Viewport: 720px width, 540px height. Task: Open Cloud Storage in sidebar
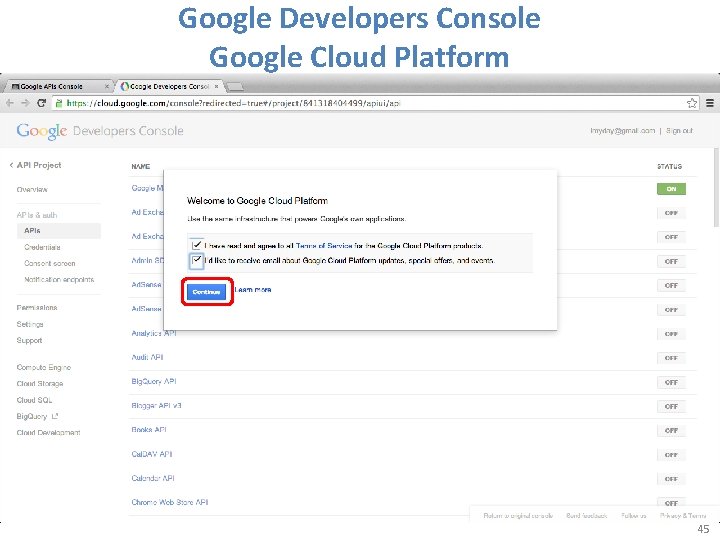[40, 383]
